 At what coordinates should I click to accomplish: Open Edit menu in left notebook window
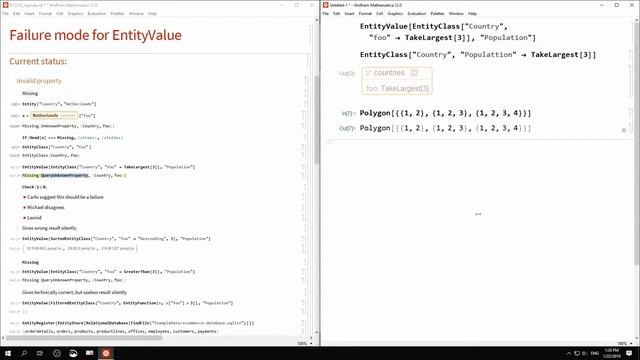16,13
